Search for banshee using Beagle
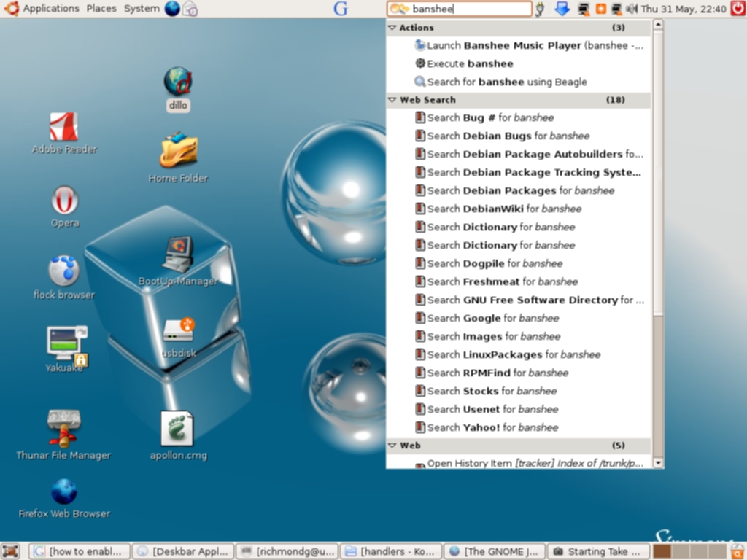Screen dimensions: 747x560 [x=519, y=82]
